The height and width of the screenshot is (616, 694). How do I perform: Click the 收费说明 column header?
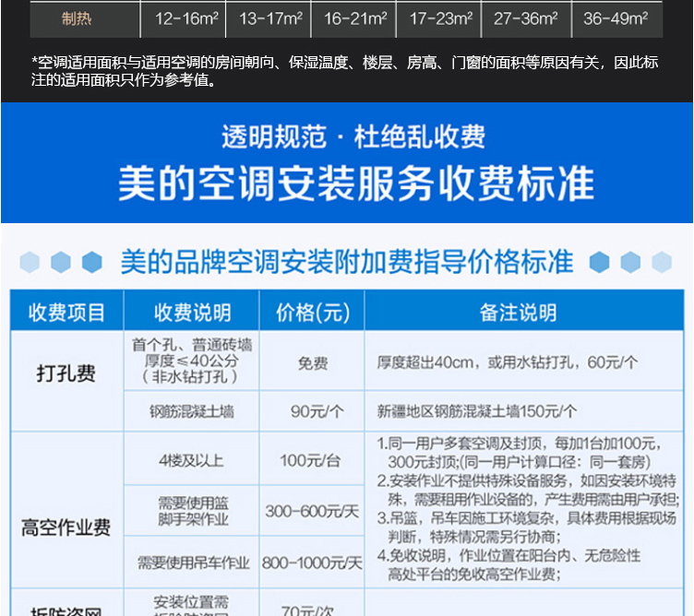click(x=192, y=313)
